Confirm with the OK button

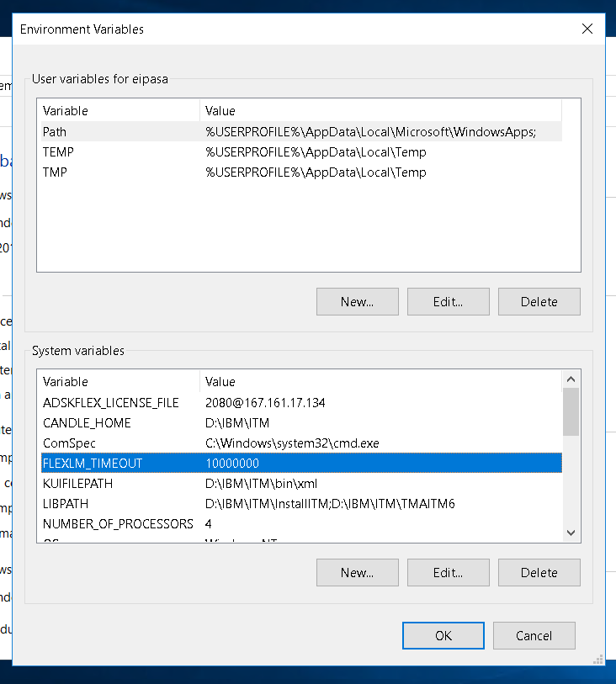(443, 636)
